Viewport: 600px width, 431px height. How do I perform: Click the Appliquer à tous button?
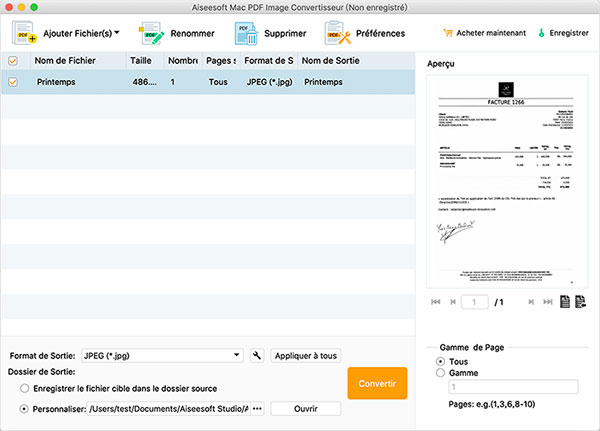click(x=306, y=356)
